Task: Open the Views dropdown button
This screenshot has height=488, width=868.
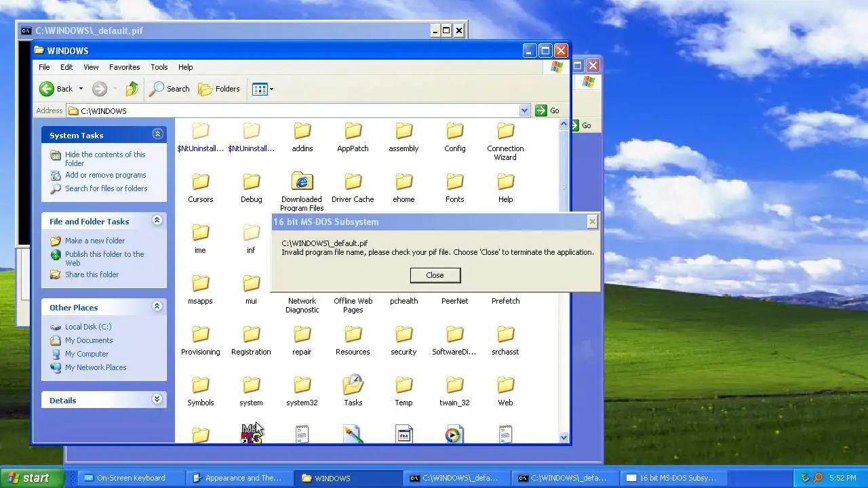Action: [x=262, y=89]
